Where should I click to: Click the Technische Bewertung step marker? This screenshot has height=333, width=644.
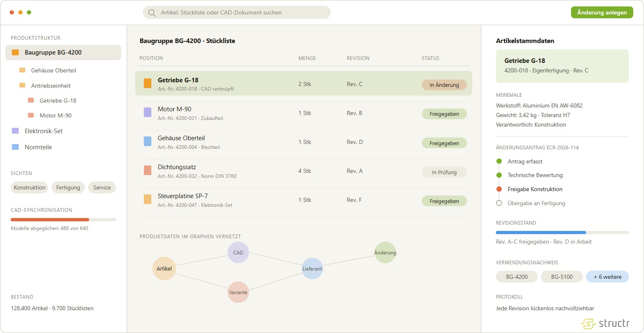coord(499,175)
